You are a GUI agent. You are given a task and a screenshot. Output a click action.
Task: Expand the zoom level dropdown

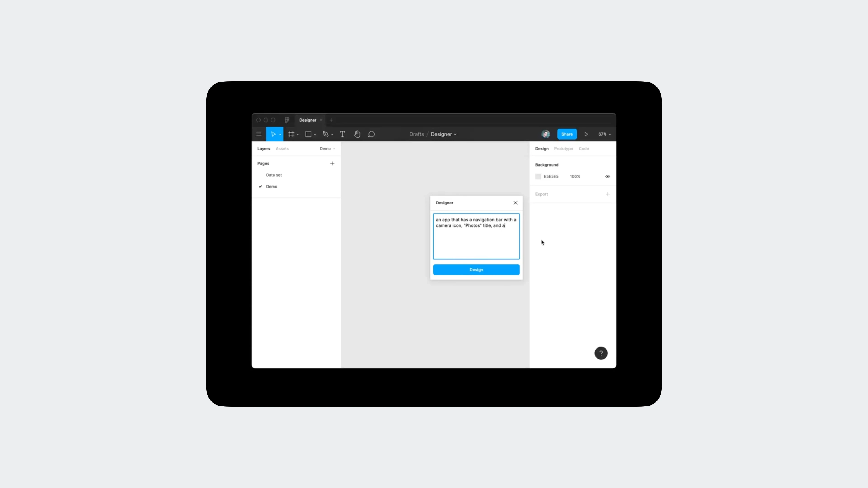tap(604, 134)
